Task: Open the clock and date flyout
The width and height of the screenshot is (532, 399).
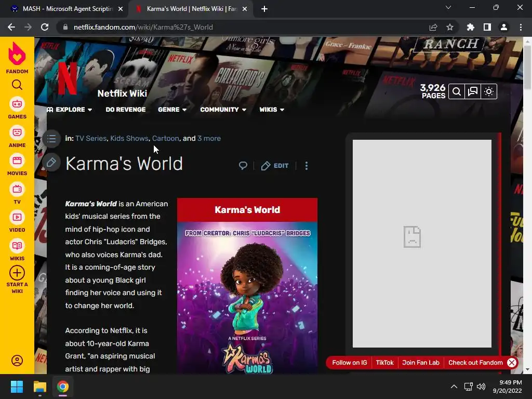Action: click(507, 387)
